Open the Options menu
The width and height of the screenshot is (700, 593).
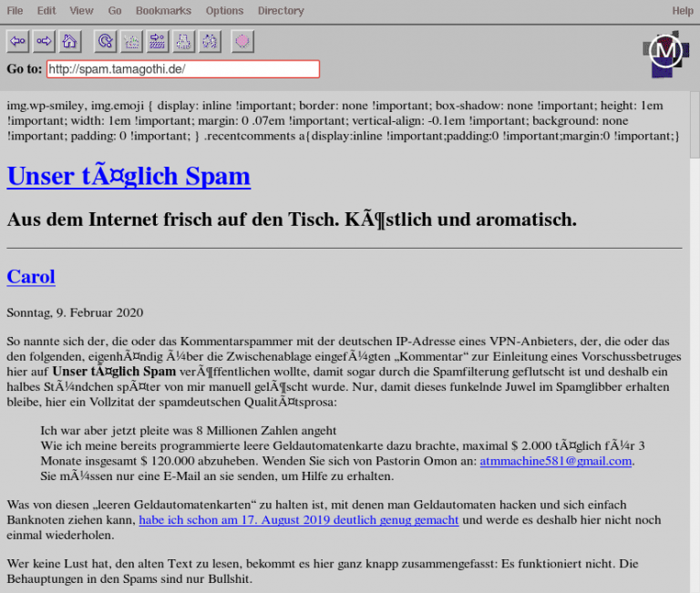224,11
